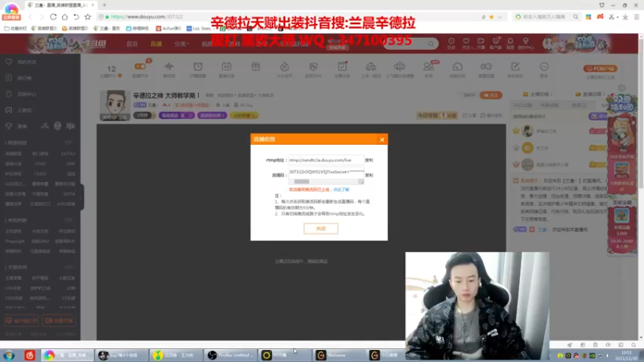644x362 pixels.
Task: Reload the page in browser toolbar
Action: (53, 17)
